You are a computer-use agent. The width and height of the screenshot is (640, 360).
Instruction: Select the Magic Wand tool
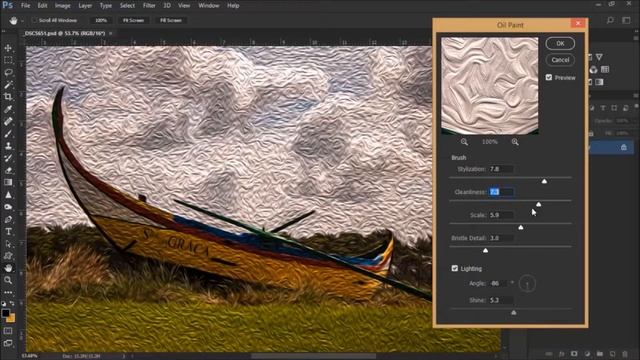click(x=8, y=85)
